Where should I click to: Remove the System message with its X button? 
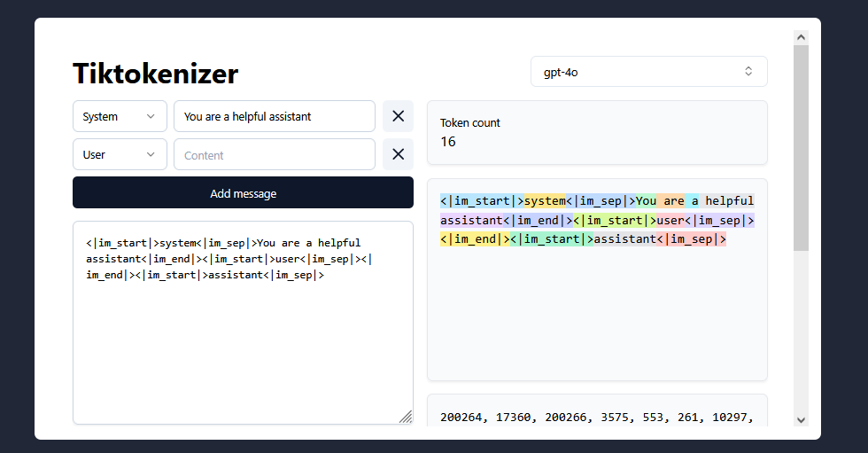coord(398,116)
